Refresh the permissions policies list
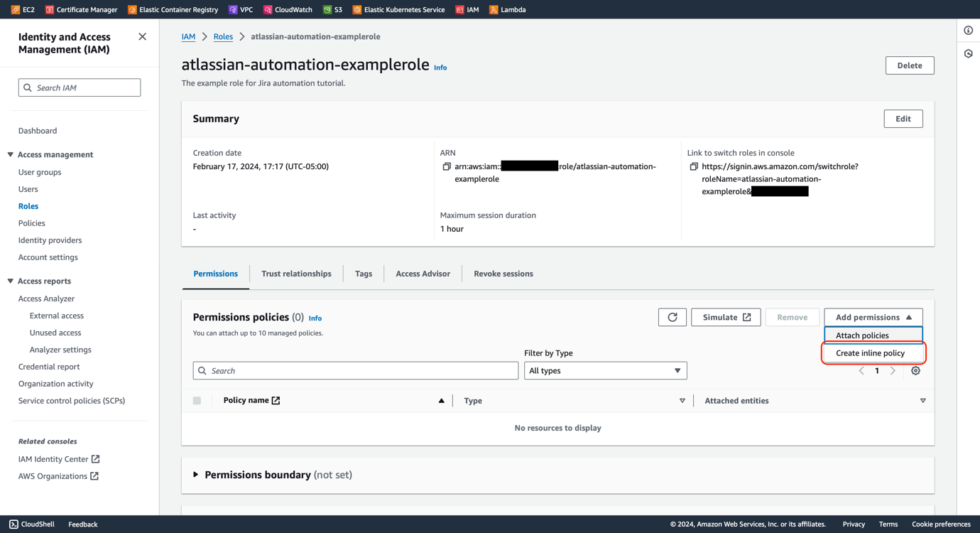The width and height of the screenshot is (980, 533). pyautogui.click(x=673, y=317)
